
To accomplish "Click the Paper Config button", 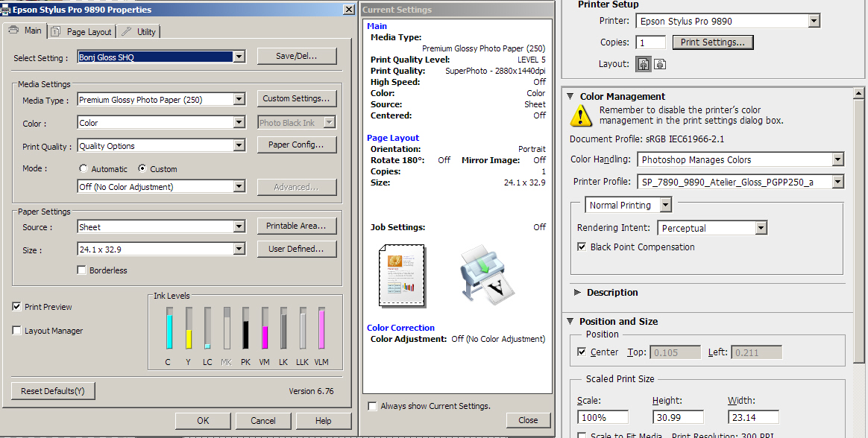I will [296, 145].
